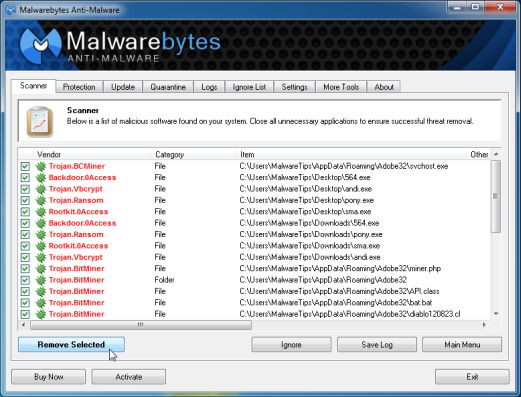The image size is (521, 397).
Task: Click the threat icon for Desktop andi.exe
Action: [41, 189]
